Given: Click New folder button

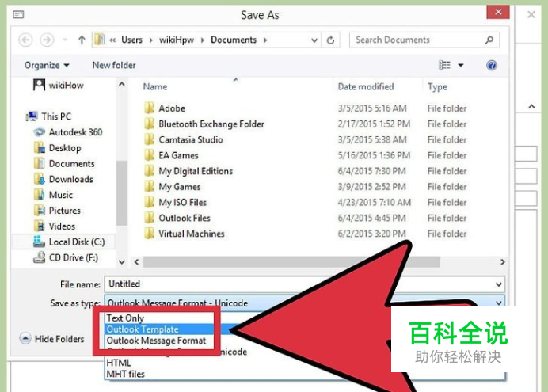Looking at the screenshot, I should tap(114, 65).
